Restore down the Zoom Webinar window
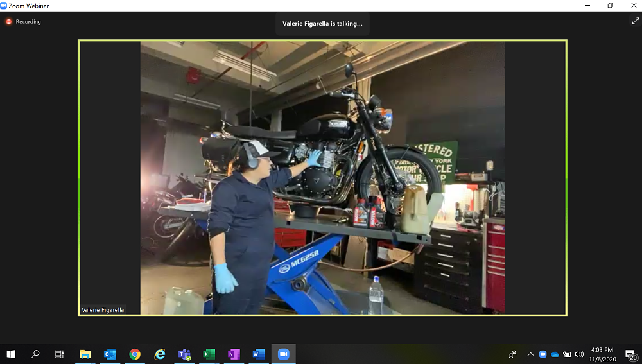This screenshot has height=364, width=642. (611, 6)
